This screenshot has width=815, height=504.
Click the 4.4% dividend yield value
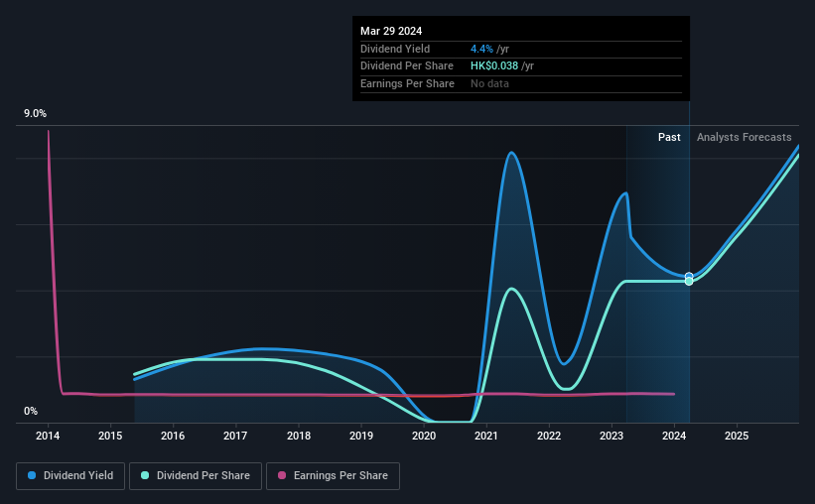481,49
